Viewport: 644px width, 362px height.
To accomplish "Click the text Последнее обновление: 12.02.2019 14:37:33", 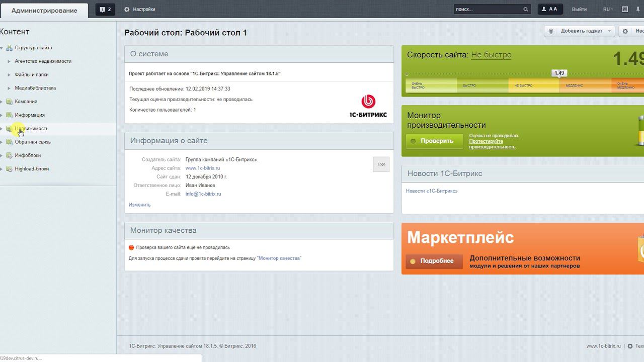I will 180,89.
